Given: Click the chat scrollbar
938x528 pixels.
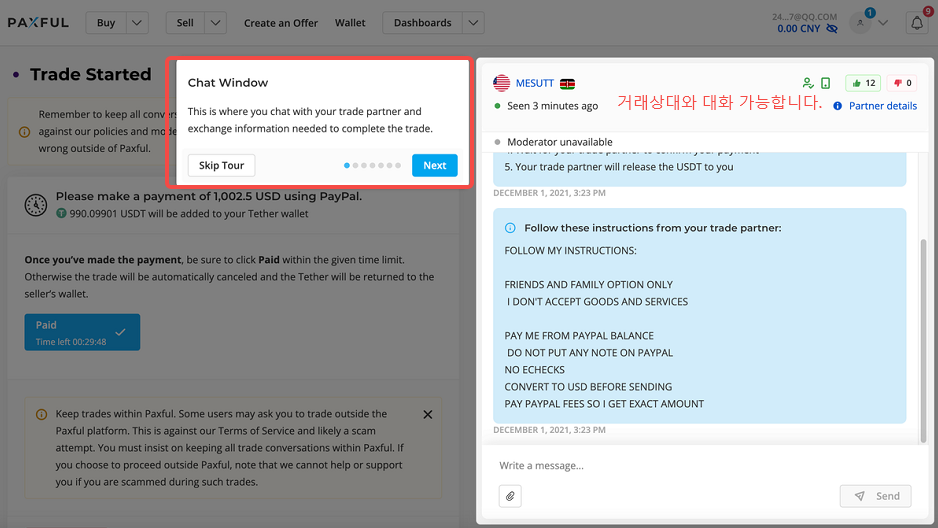Looking at the screenshot, I should pos(923,340).
